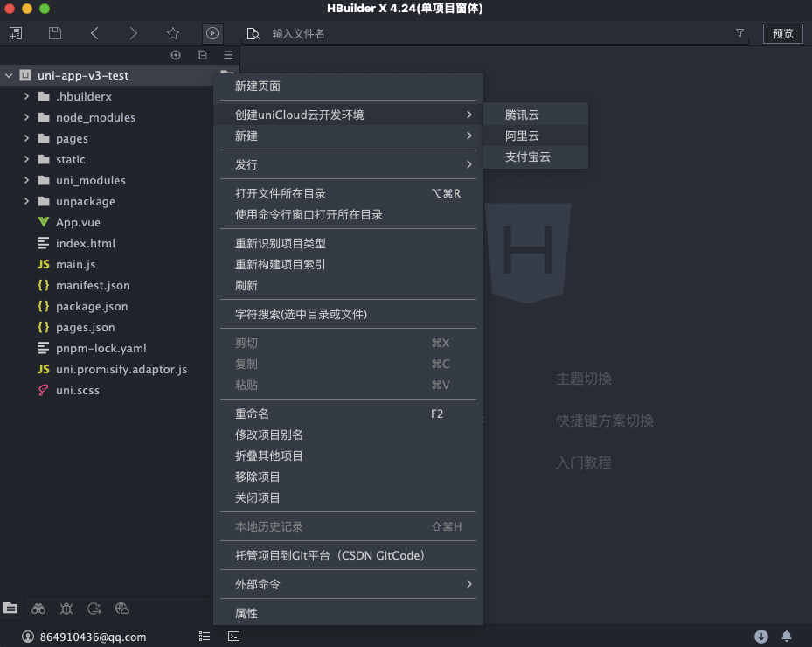812x647 pixels.
Task: Open the explorer hamburger menu icon
Action: (228, 55)
